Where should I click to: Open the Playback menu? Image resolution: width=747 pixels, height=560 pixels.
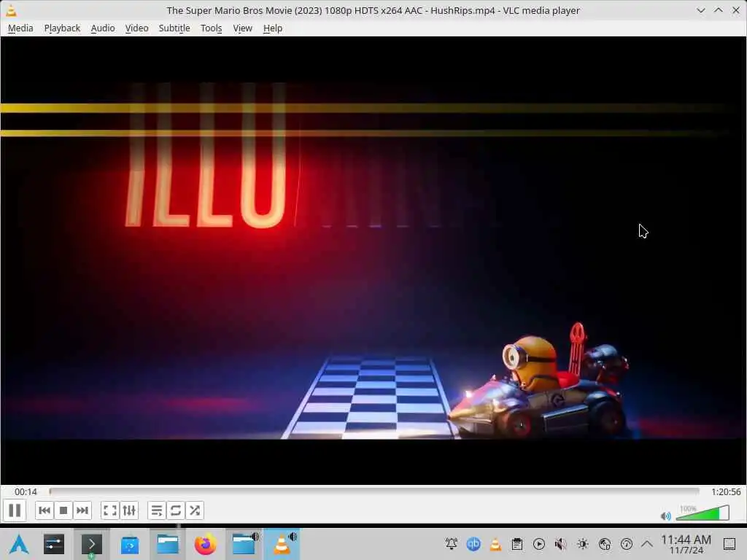click(62, 28)
